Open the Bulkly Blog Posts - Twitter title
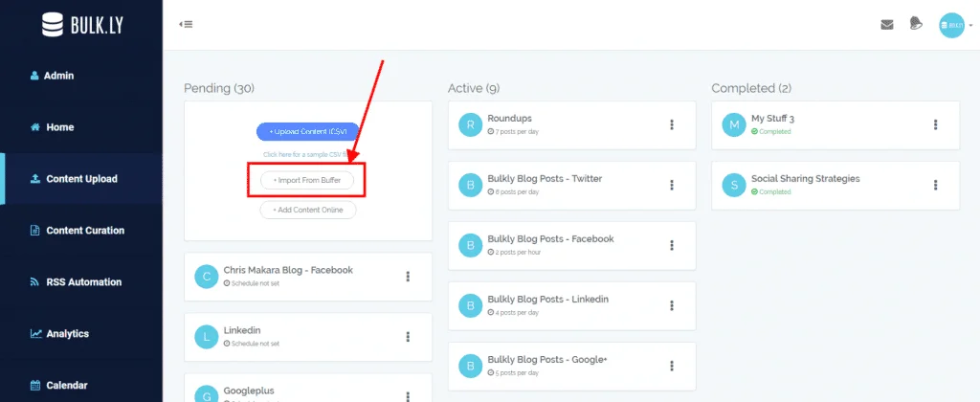 tap(545, 178)
